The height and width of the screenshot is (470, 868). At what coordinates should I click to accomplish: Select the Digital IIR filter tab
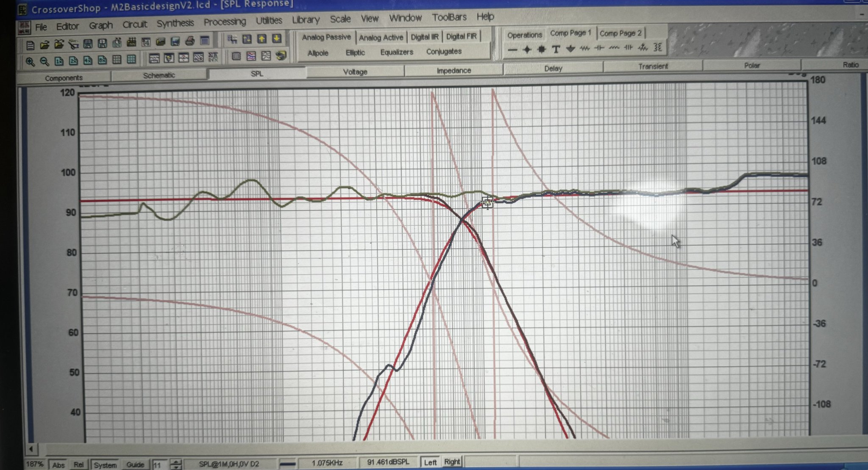click(x=425, y=37)
